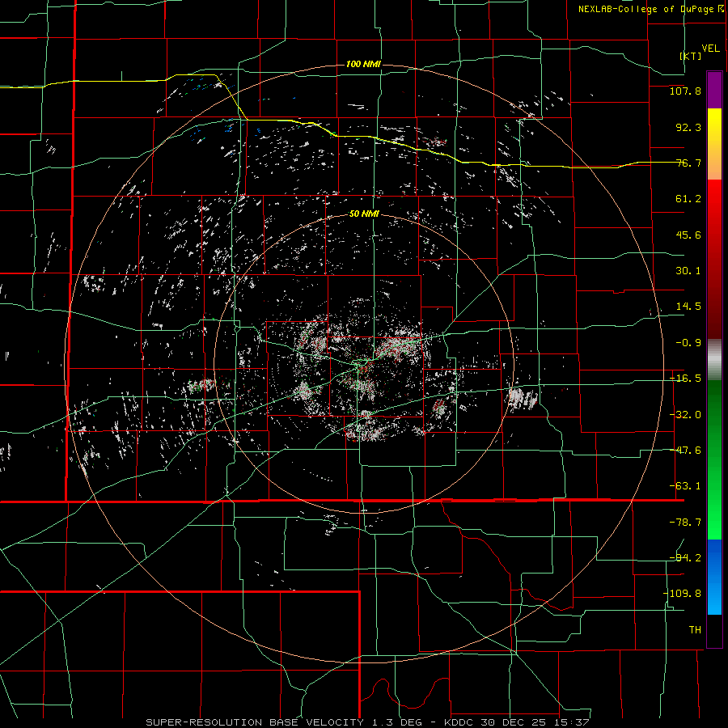
Task: Click the Super-Resolution Base Velocity caption
Action: coord(367,722)
